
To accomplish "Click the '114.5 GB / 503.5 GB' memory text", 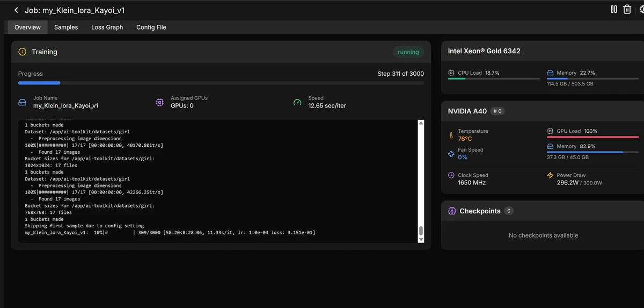I will [x=570, y=84].
